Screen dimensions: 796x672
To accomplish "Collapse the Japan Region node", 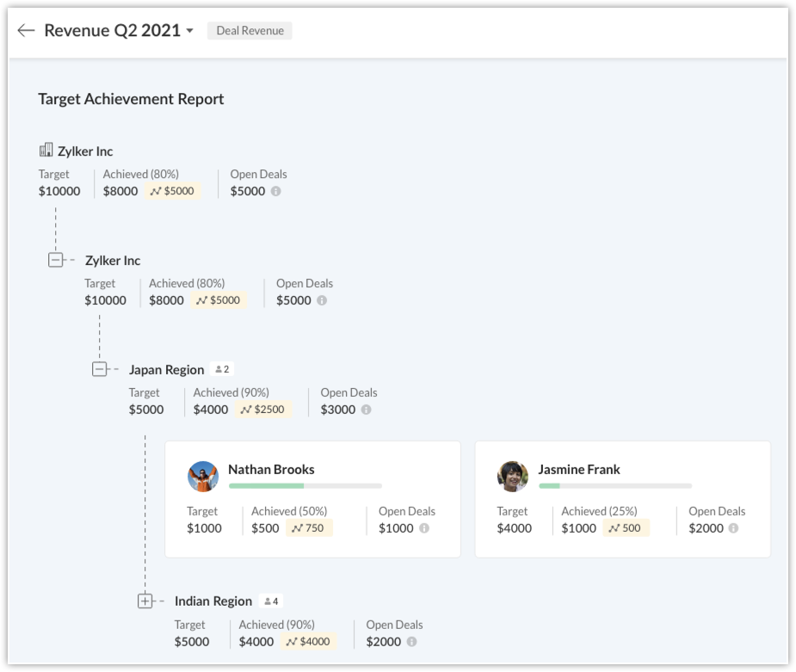I will pyautogui.click(x=100, y=369).
